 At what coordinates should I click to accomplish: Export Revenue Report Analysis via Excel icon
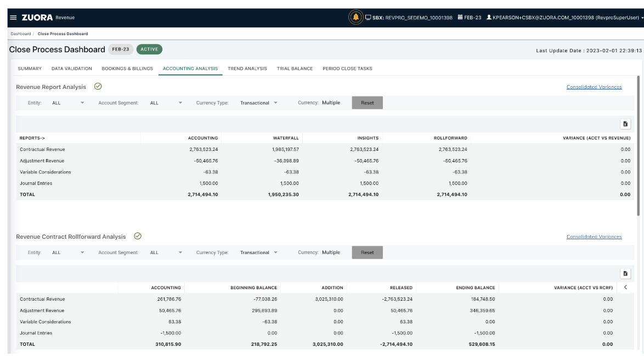(x=625, y=123)
